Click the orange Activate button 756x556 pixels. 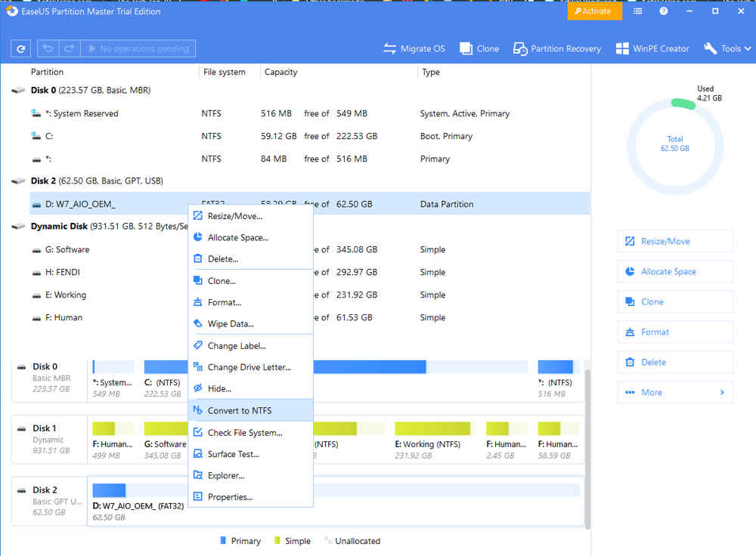point(594,11)
